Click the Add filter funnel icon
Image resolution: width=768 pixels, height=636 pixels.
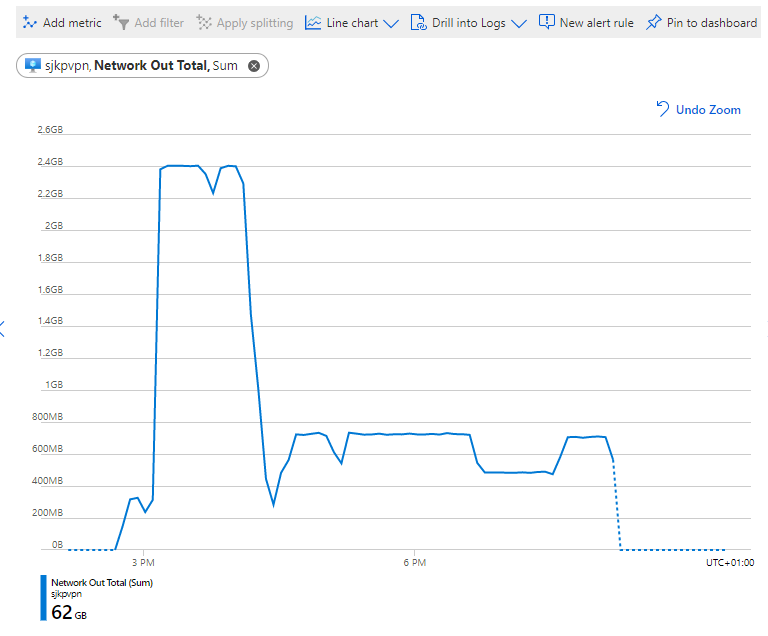point(121,22)
